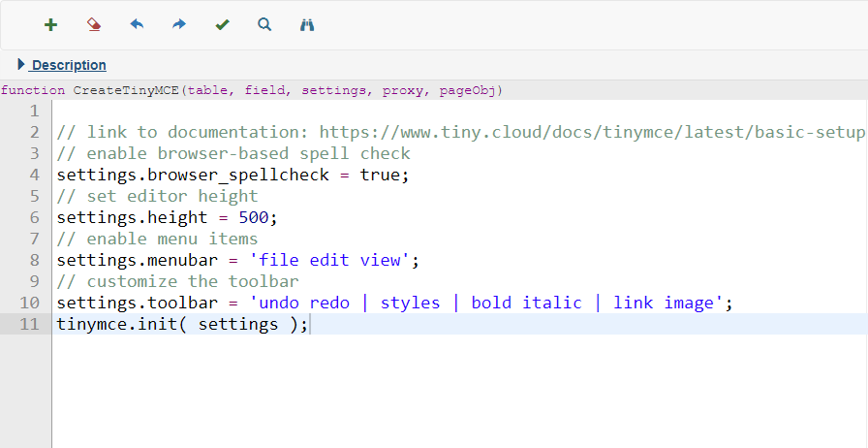The height and width of the screenshot is (448, 868).
Task: Click on the tinymce.init( settings ) line
Action: click(182, 324)
